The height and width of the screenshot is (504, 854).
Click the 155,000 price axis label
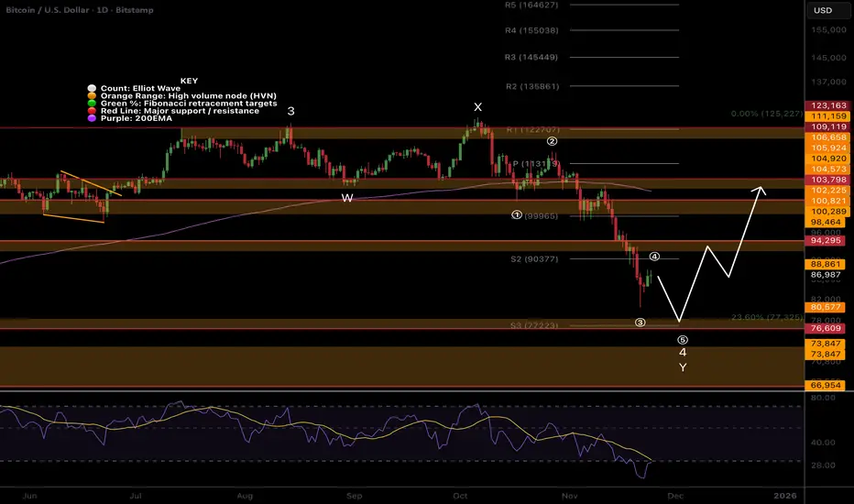pyautogui.click(x=828, y=30)
